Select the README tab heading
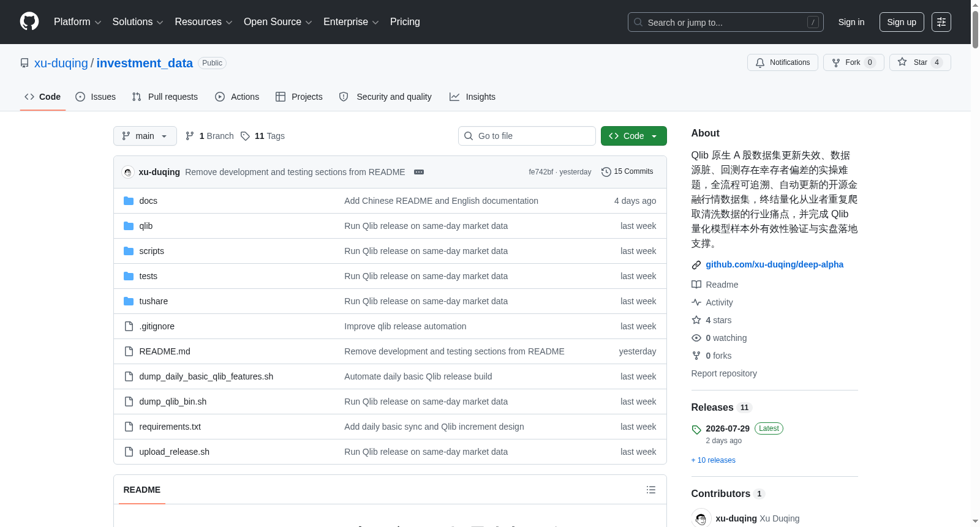This screenshot has width=980, height=527. click(142, 490)
